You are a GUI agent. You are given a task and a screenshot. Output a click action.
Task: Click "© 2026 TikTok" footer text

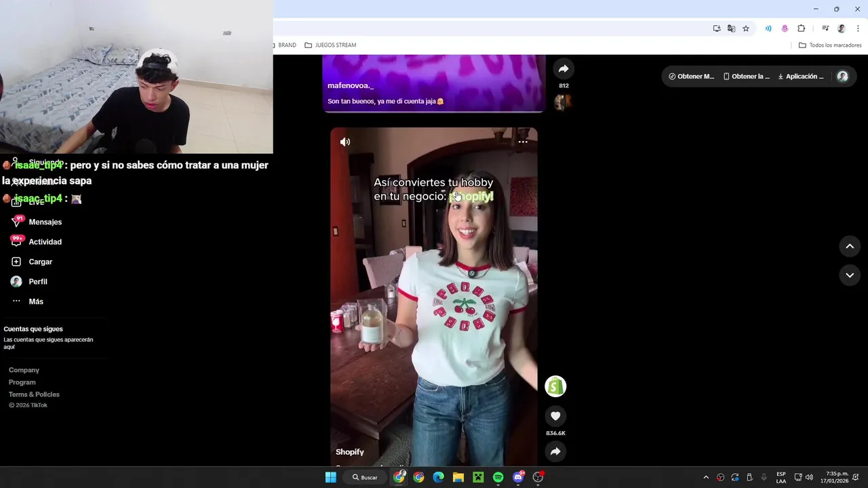click(x=28, y=405)
